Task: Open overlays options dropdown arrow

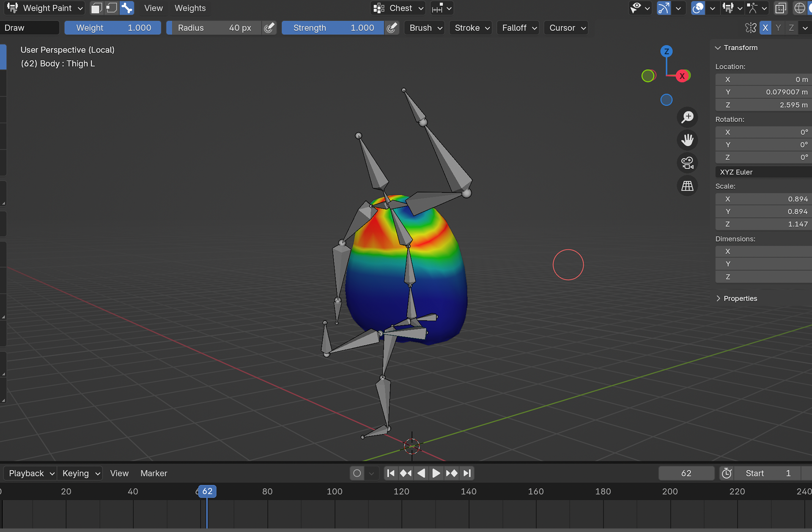Action: [713, 8]
